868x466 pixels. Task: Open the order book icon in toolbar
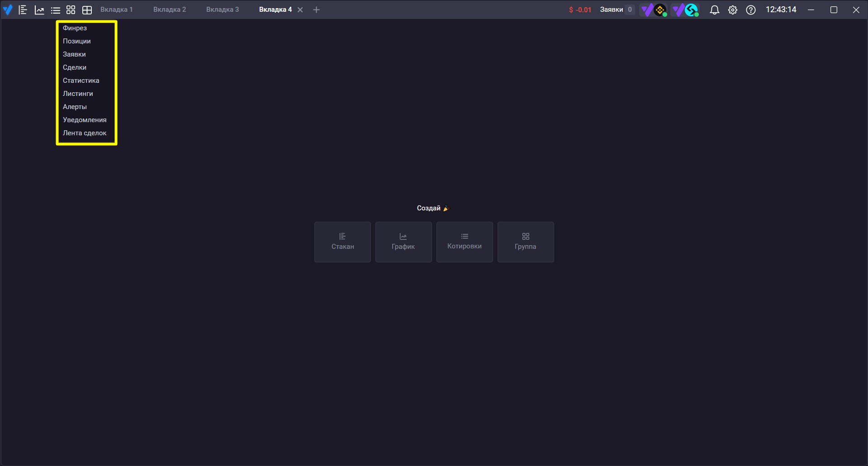coord(23,10)
